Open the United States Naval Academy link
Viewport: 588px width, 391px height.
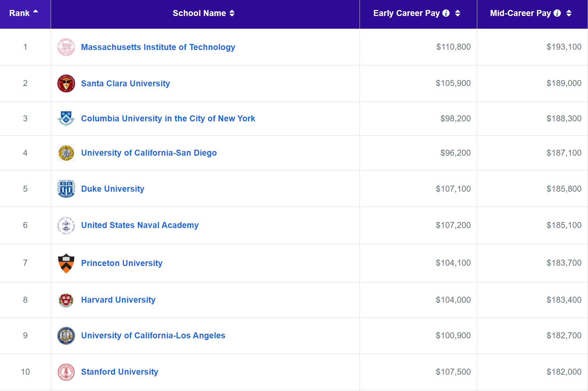coord(140,225)
